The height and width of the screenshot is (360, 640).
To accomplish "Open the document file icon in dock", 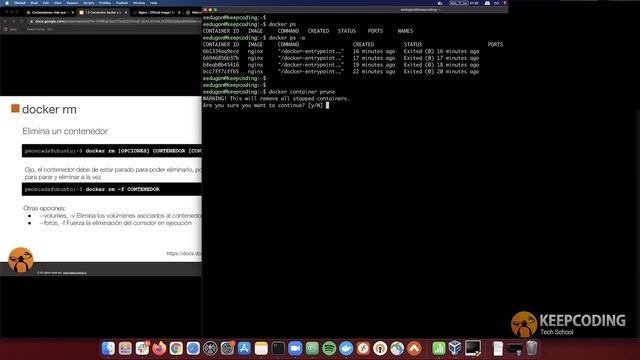I will pos(498,348).
